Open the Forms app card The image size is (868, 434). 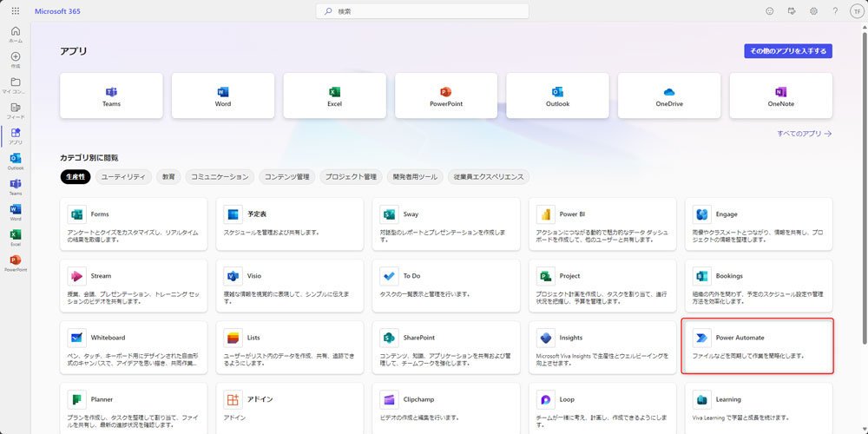pos(134,224)
